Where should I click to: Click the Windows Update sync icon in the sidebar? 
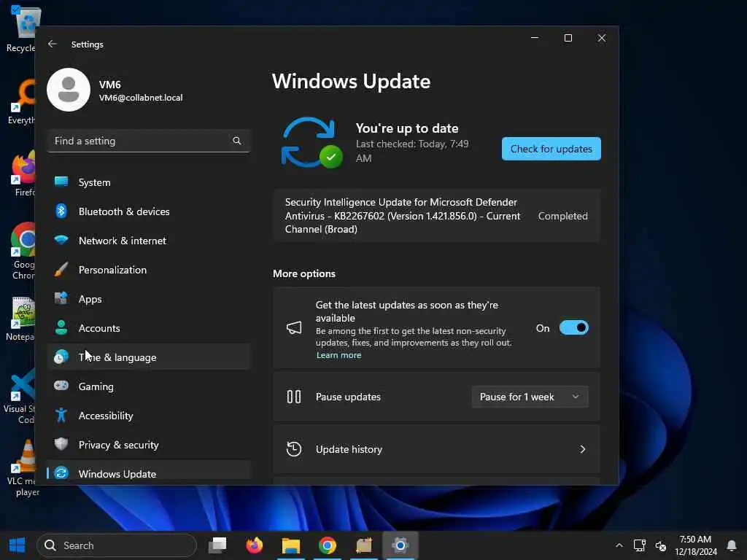pos(61,473)
